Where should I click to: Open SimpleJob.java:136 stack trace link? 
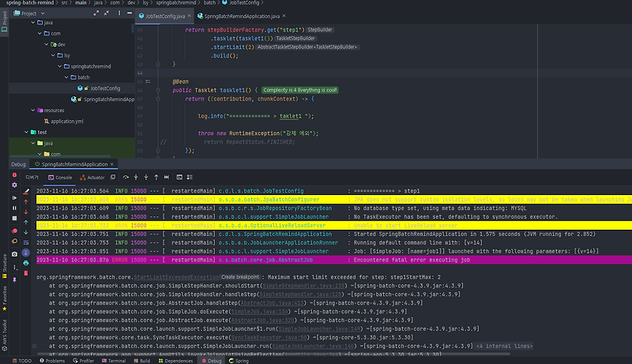tap(259, 312)
